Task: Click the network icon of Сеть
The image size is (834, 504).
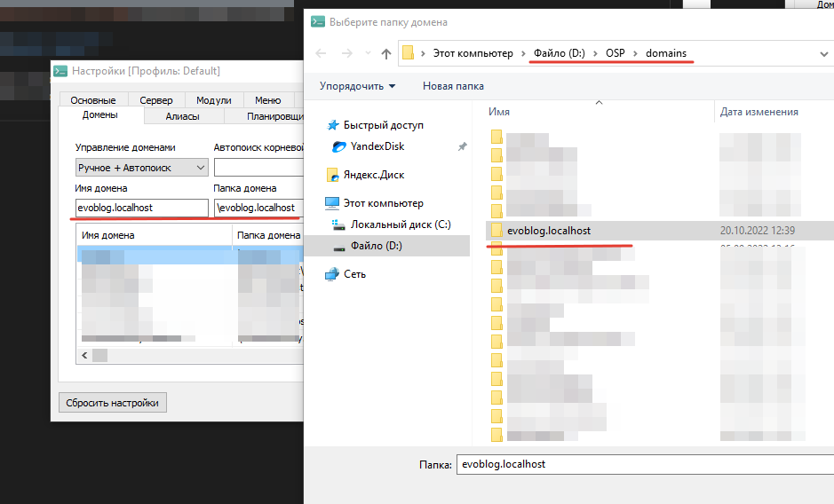Action: [x=332, y=274]
